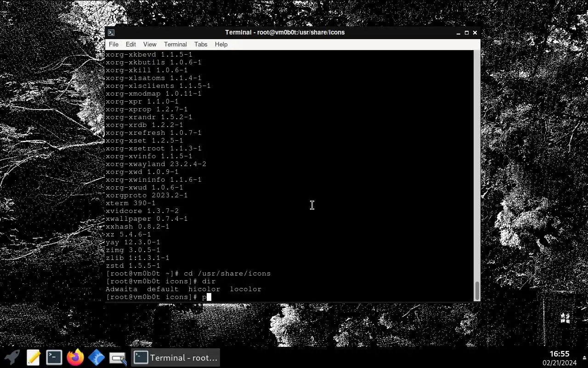Click the line 'xz 5.4.6-1'
The height and width of the screenshot is (368, 588).
[128, 234]
